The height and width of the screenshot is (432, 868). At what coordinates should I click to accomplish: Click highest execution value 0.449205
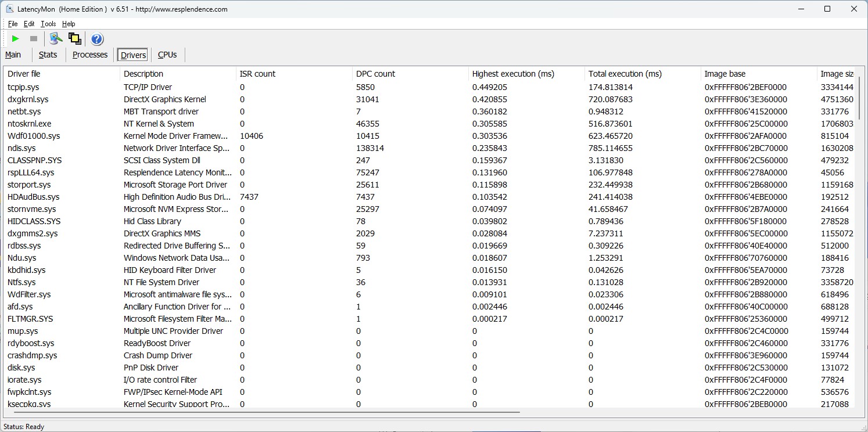[489, 87]
